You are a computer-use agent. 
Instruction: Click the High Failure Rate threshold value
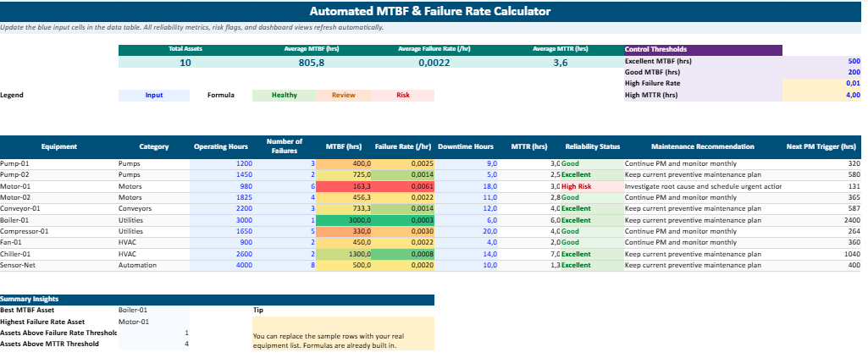pyautogui.click(x=821, y=84)
